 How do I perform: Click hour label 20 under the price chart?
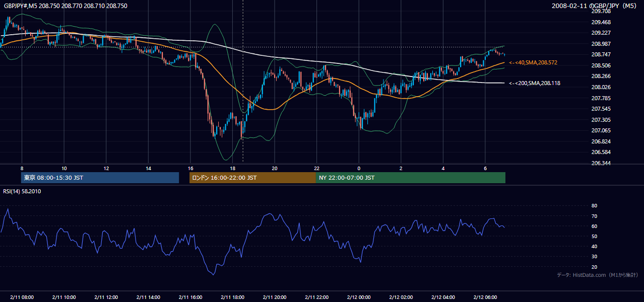pyautogui.click(x=275, y=168)
